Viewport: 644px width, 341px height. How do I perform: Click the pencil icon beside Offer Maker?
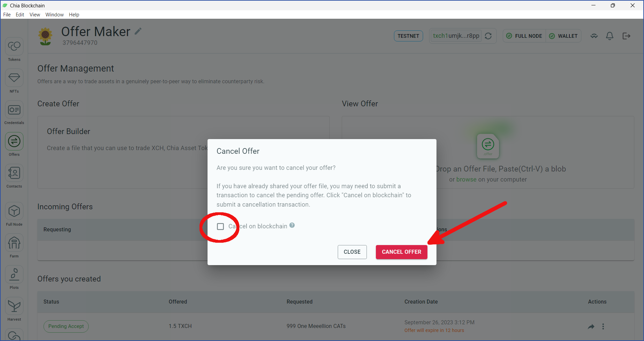tap(138, 31)
